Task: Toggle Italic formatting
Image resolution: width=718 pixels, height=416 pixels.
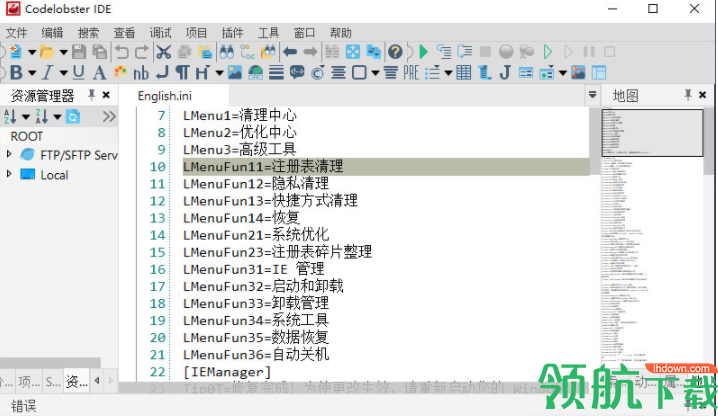Action: pos(48,72)
